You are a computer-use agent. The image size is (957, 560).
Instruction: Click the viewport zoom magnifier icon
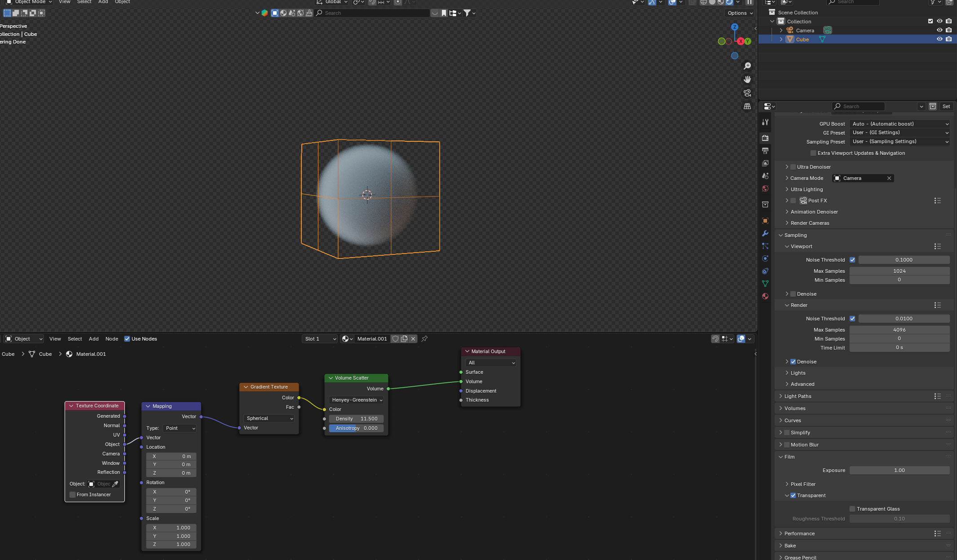click(x=747, y=66)
